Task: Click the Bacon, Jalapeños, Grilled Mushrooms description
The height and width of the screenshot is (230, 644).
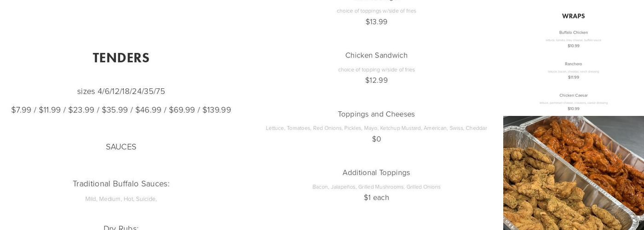Action: [x=376, y=187]
